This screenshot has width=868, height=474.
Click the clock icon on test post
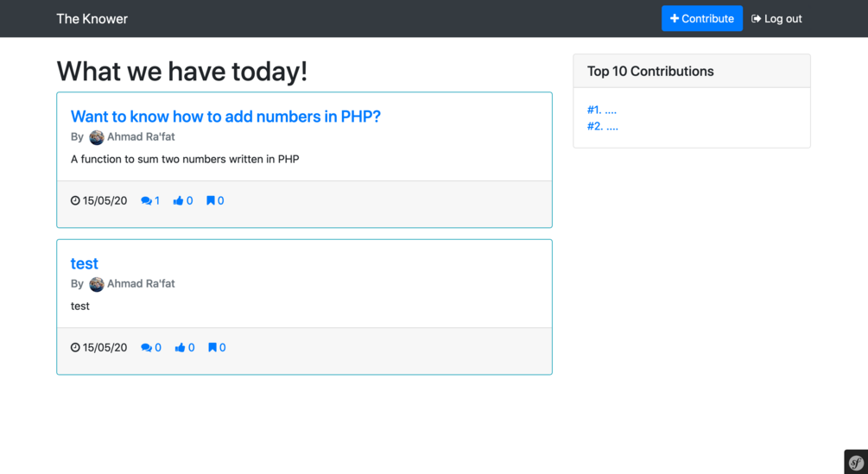click(x=75, y=348)
